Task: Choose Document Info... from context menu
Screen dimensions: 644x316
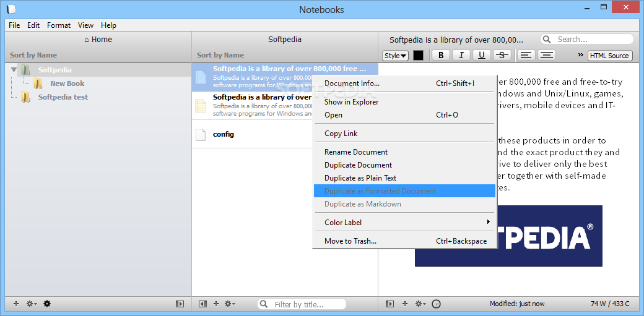Action: click(405, 83)
